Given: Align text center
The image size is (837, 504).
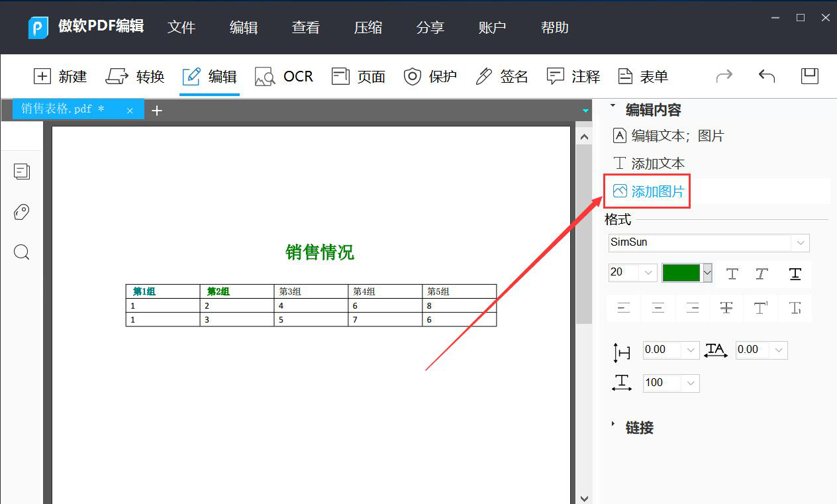Looking at the screenshot, I should pos(658,307).
